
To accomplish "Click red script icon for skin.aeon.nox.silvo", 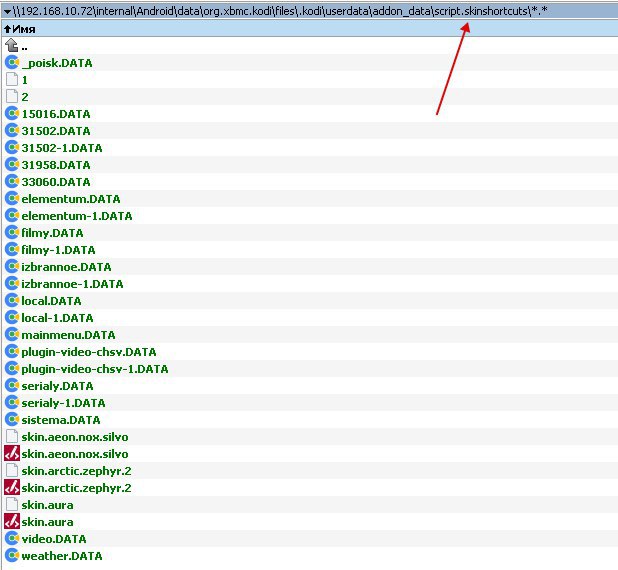I will point(12,453).
